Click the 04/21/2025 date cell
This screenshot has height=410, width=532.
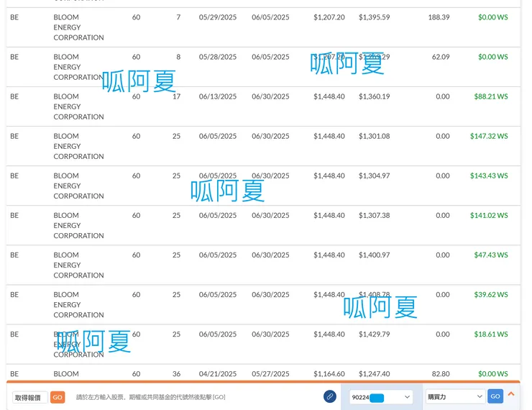click(x=218, y=374)
